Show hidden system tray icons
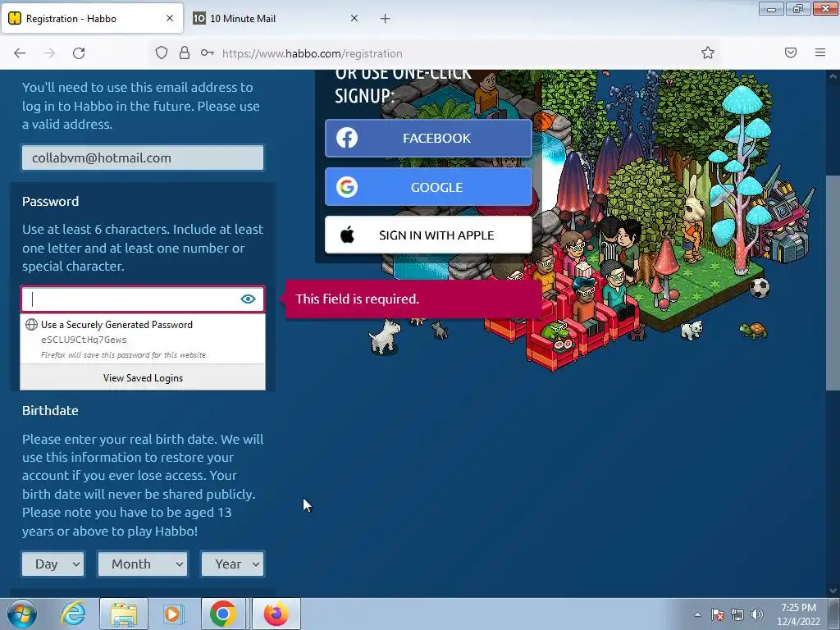 click(x=697, y=614)
